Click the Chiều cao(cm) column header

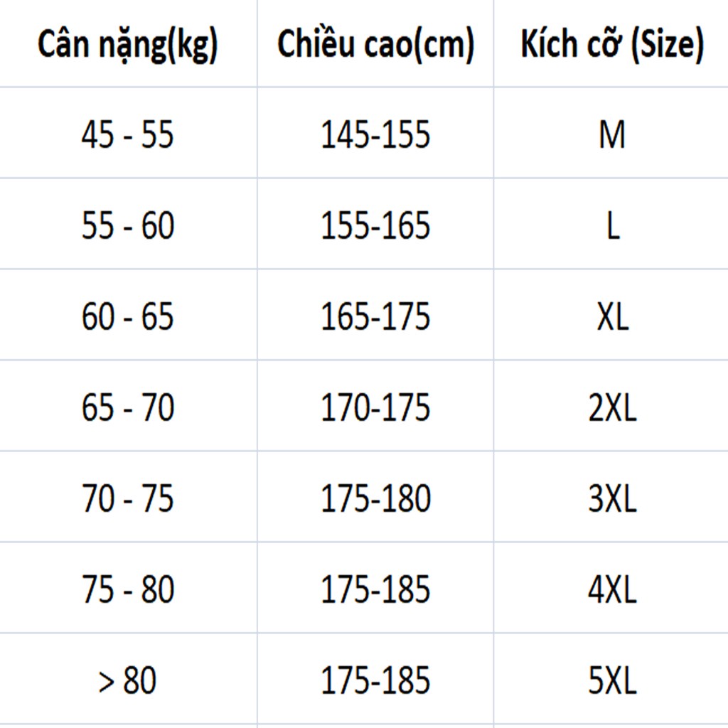(x=375, y=45)
